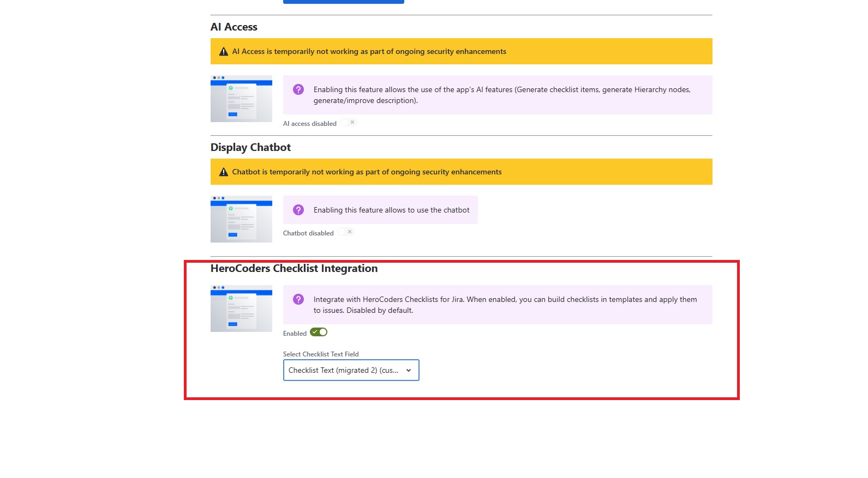Viewport: 868px width, 478px height.
Task: Disable the HeroCoders Enabled toggle
Action: coord(319,332)
